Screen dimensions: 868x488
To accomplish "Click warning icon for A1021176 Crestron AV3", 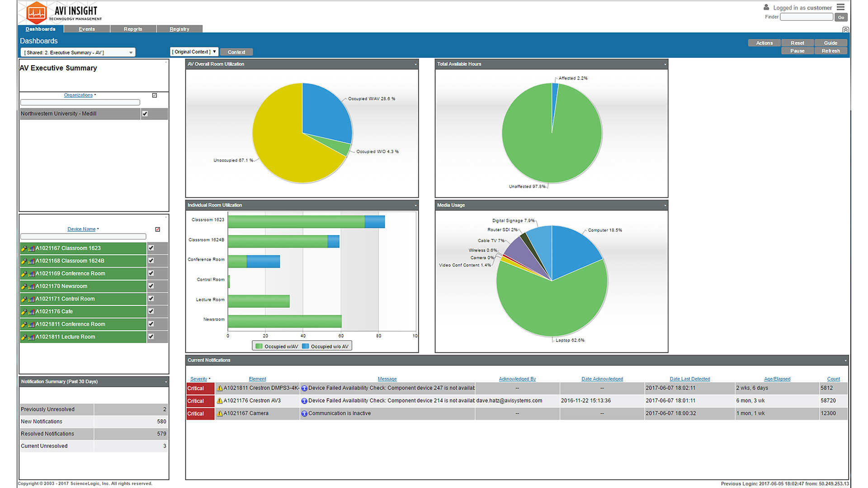I will (x=220, y=400).
